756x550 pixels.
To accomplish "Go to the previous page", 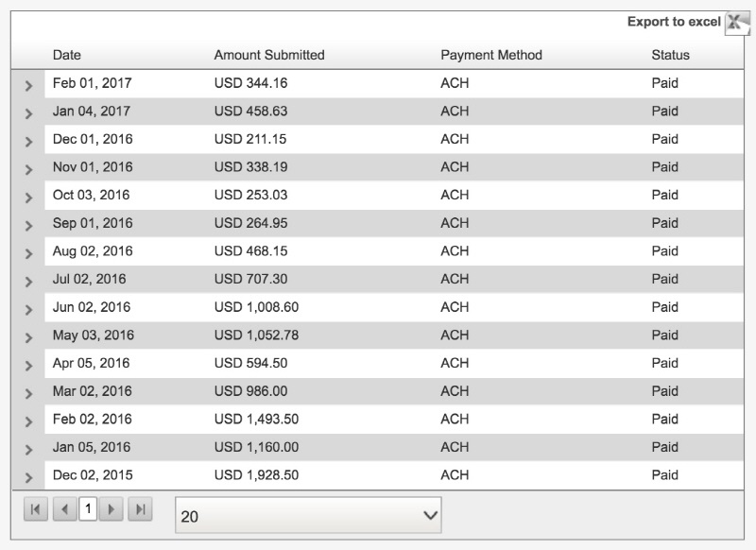I will tap(64, 509).
